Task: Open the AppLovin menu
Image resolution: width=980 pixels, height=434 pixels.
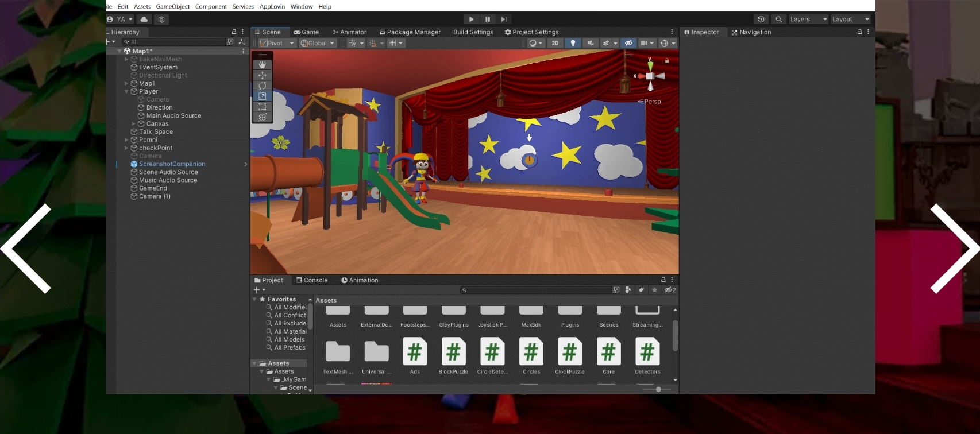Action: point(272,6)
